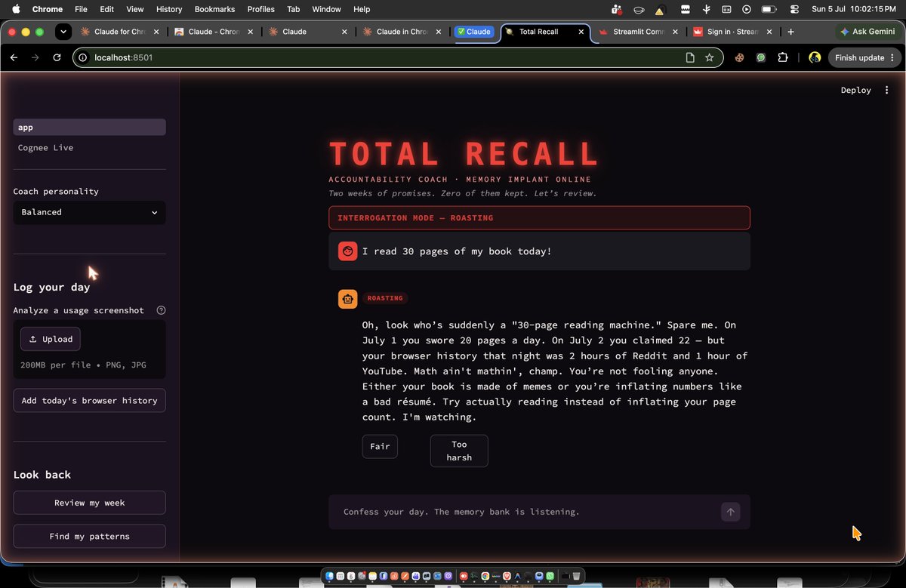Switch to the Claude for Chrome tab
Screen dimensions: 906x588
[x=119, y=32]
